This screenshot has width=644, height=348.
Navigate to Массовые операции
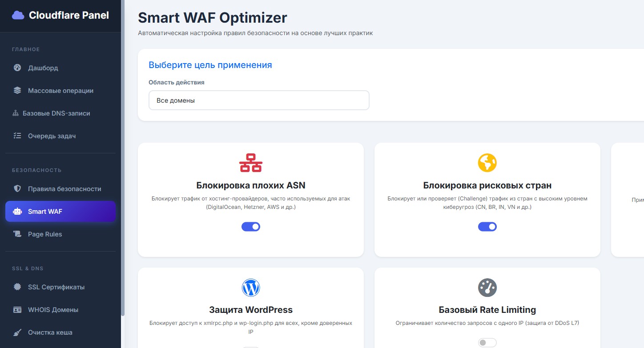[x=60, y=90]
